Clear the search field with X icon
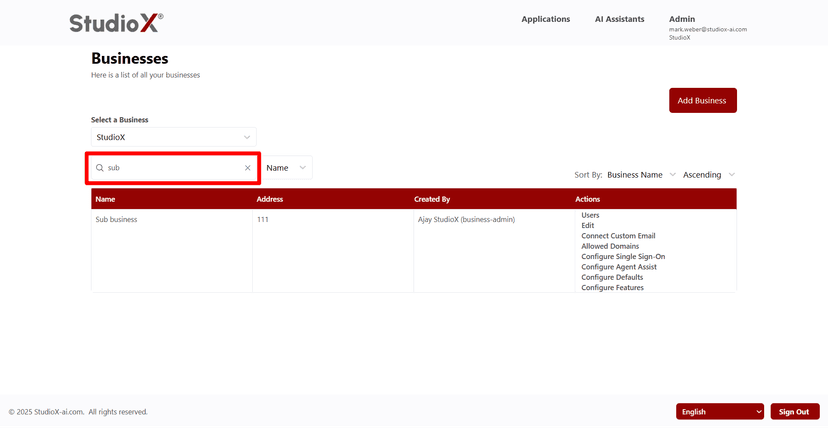This screenshot has height=428, width=828. pos(248,168)
